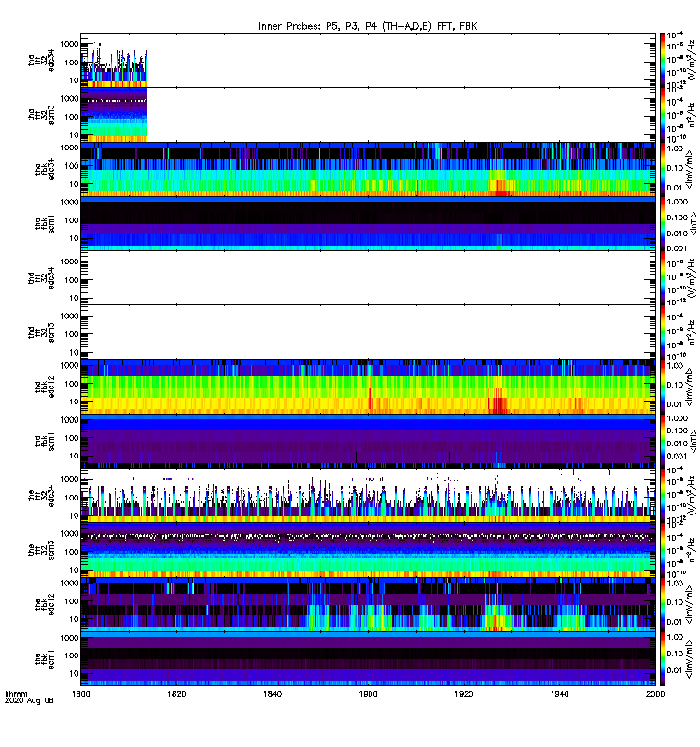Click the '100' frequency tick of the fff scm3
Image resolution: width=700 pixels, height=747 pixels.
pyautogui.click(x=72, y=552)
